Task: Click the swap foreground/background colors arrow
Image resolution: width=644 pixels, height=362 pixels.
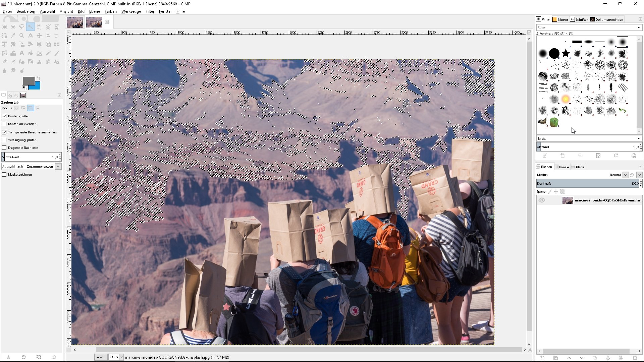Action: [39, 78]
